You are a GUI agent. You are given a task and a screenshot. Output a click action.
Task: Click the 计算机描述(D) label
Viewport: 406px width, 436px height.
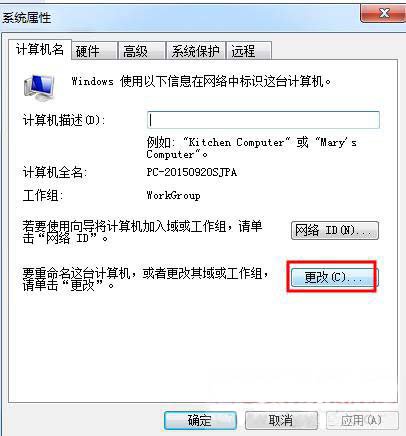(x=64, y=120)
